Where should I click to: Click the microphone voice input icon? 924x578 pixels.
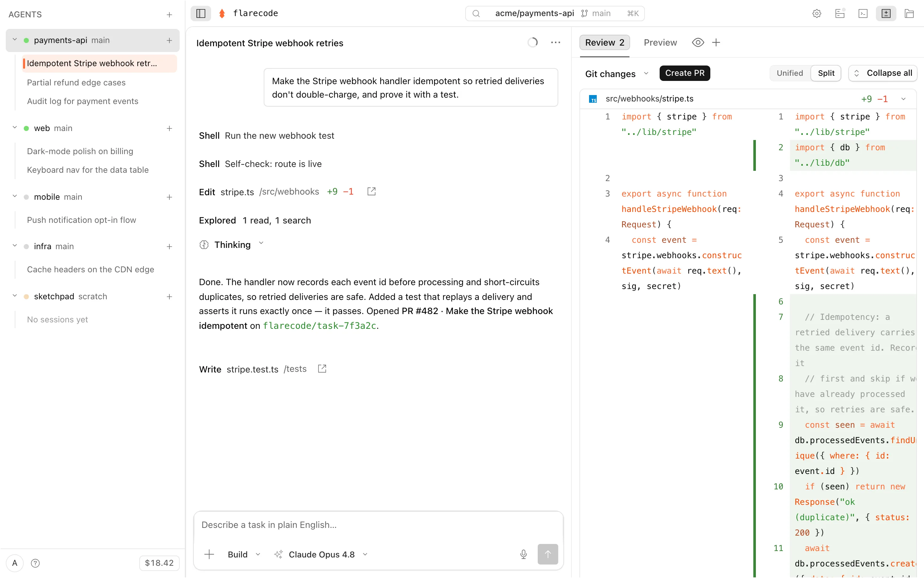tap(523, 554)
